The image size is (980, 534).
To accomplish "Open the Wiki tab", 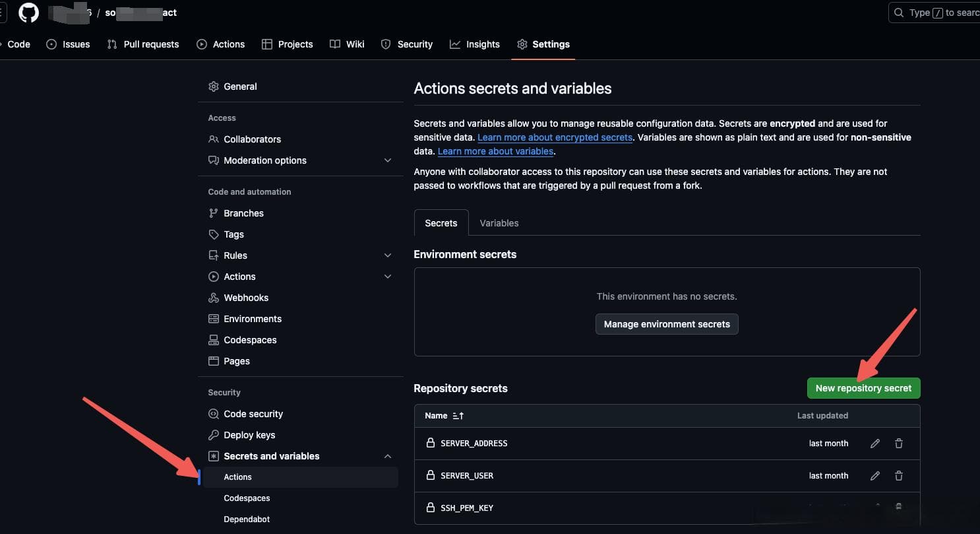I will (347, 44).
